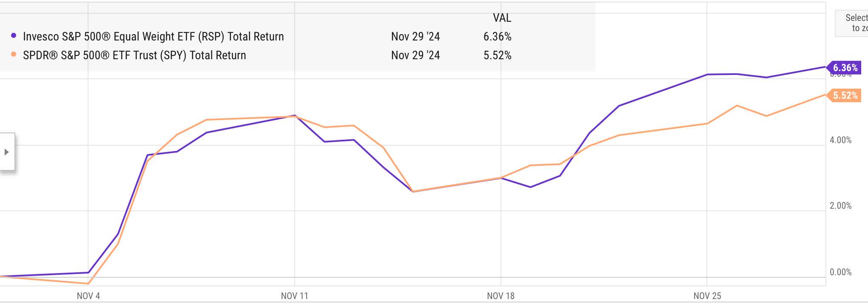The image size is (868, 305).
Task: Select the SPDR S&P 500 ETF Trust label
Action: point(134,55)
